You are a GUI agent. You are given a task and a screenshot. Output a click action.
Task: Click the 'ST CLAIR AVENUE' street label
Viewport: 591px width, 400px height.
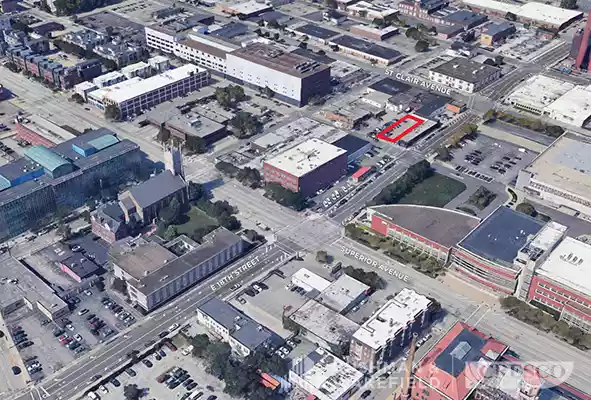pos(418,81)
